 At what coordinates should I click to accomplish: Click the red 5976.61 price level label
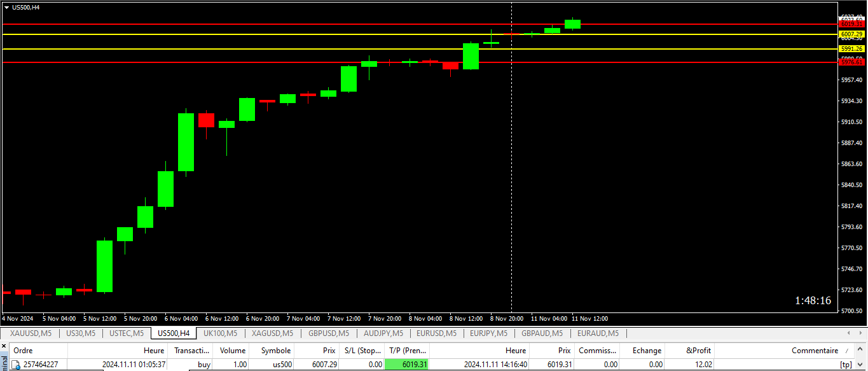pyautogui.click(x=851, y=62)
